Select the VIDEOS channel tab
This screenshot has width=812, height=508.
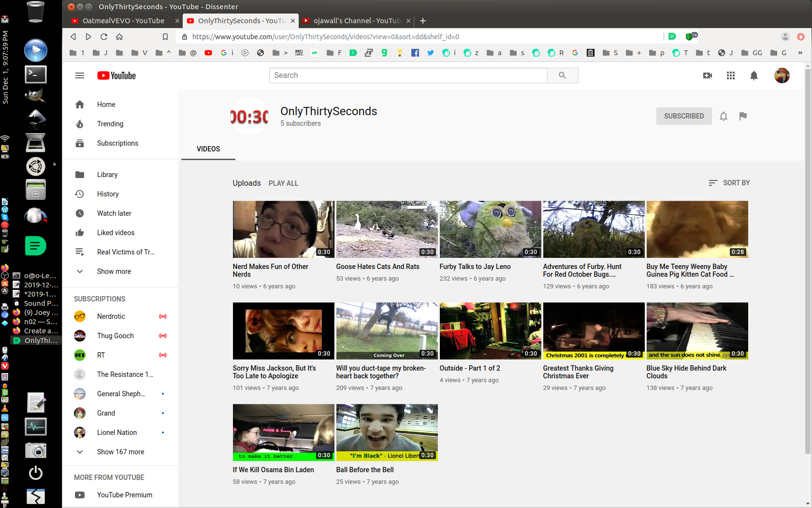pos(208,149)
